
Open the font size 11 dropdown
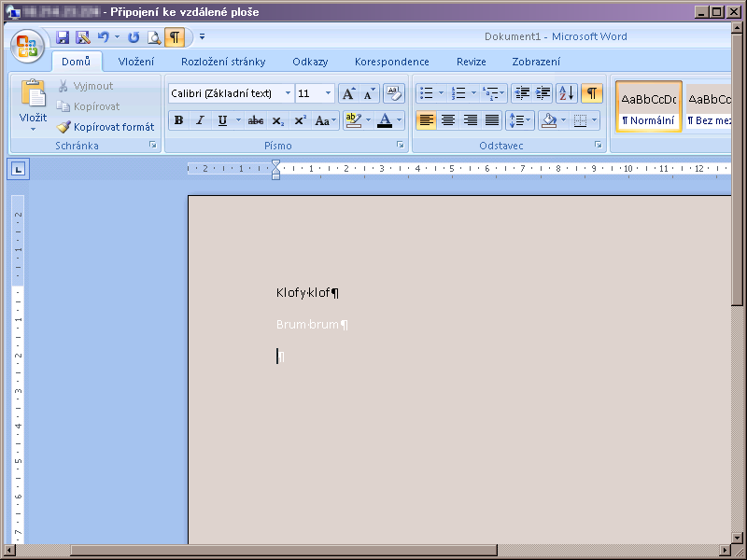click(x=328, y=93)
